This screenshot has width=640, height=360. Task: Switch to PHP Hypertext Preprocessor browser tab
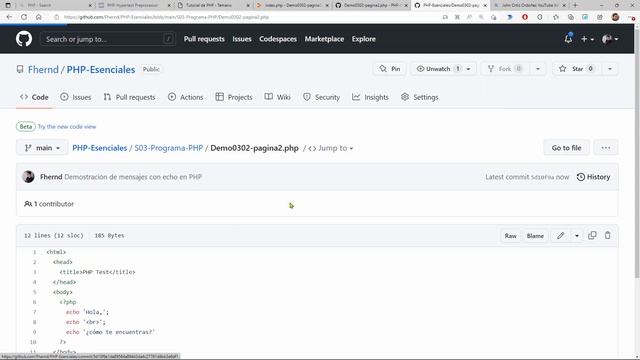point(133,5)
